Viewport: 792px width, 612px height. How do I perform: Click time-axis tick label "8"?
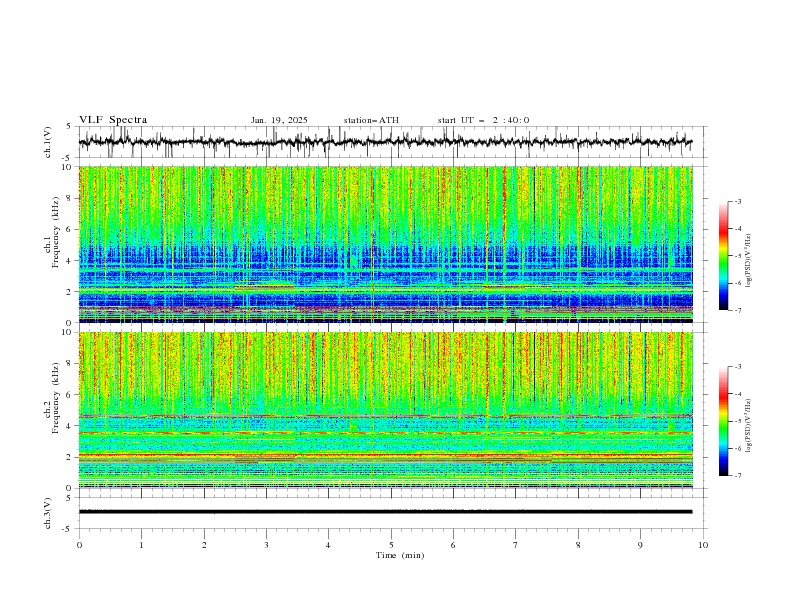(x=578, y=545)
